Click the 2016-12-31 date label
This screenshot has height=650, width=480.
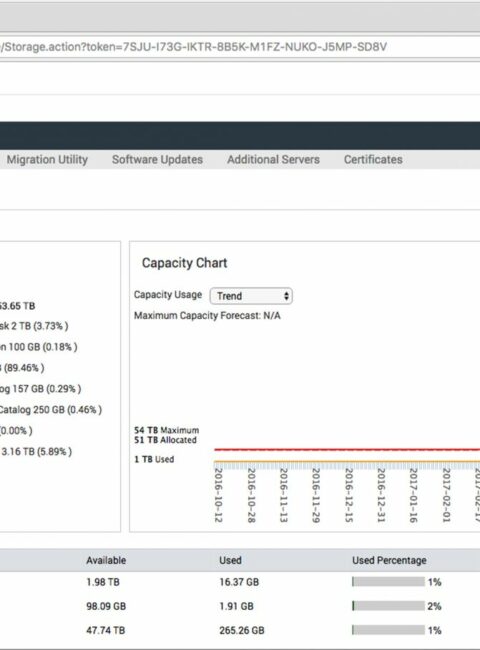click(x=381, y=495)
